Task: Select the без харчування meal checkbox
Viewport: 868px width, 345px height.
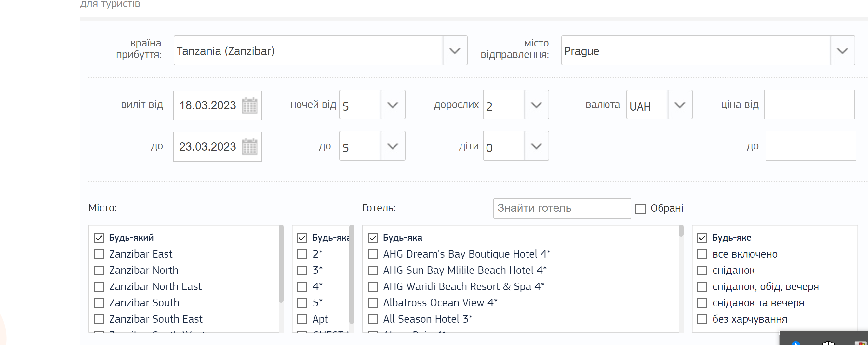Action: pyautogui.click(x=702, y=319)
